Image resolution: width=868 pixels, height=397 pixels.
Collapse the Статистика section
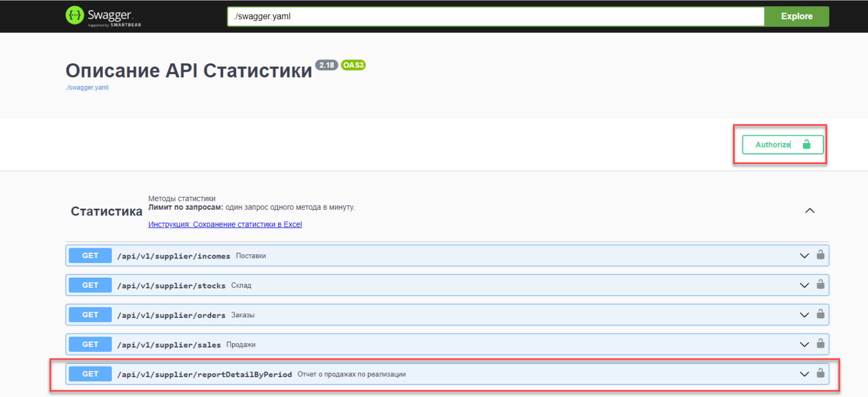point(809,211)
